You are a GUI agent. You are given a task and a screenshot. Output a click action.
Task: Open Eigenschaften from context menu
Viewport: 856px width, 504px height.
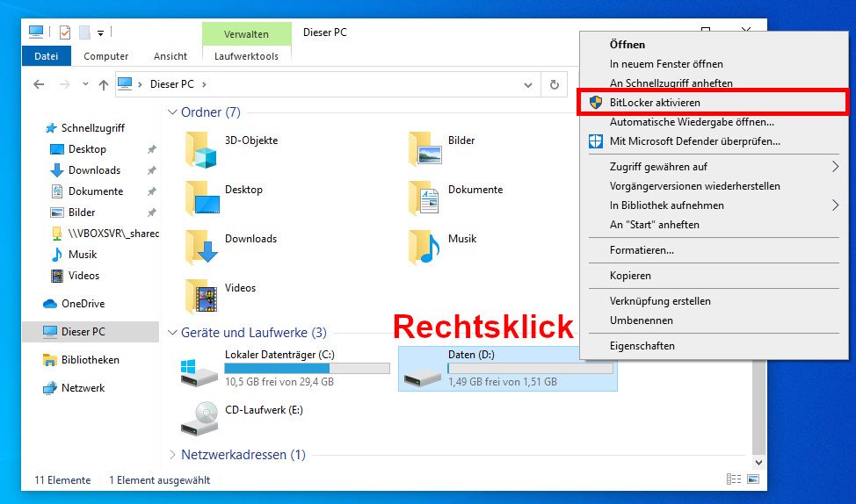(x=714, y=346)
